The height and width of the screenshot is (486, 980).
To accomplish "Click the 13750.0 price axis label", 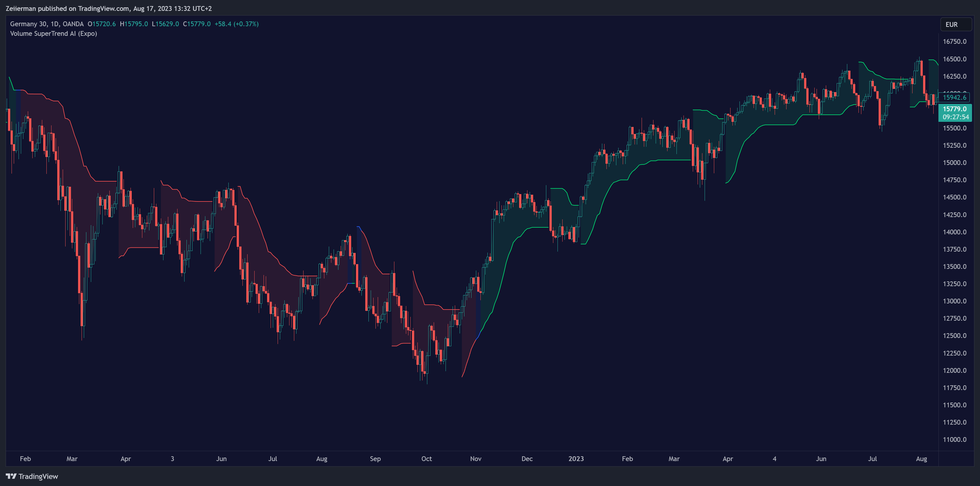I will (954, 249).
